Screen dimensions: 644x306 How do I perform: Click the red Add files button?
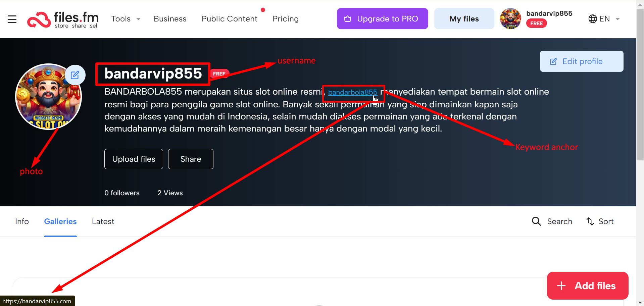(587, 286)
